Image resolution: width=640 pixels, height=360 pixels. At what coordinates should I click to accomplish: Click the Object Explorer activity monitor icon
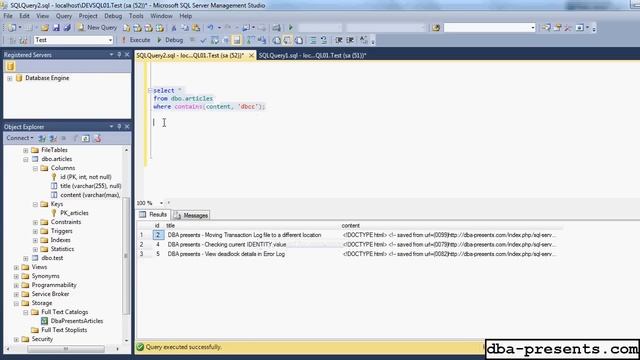pos(97,138)
